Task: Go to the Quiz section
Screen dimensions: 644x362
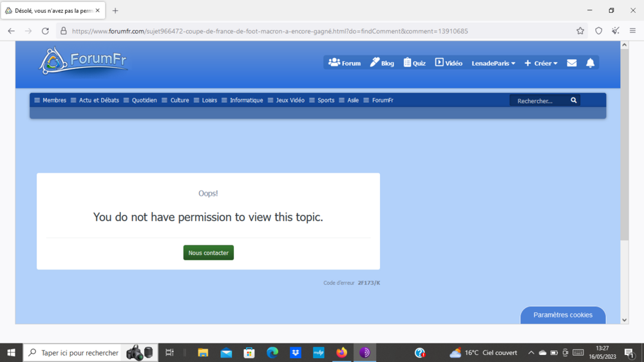Action: click(x=414, y=63)
